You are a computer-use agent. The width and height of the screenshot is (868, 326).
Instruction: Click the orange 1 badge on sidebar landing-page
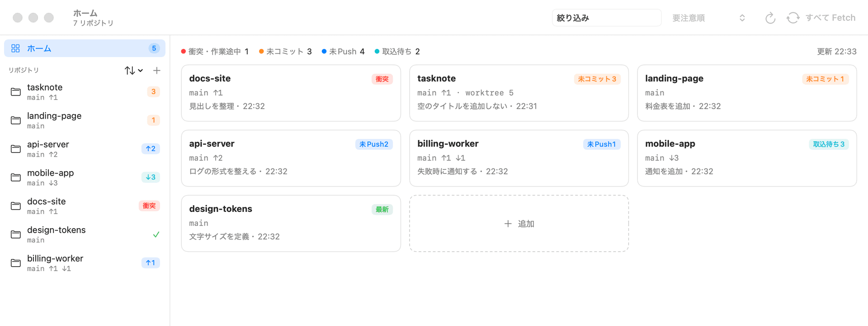[x=153, y=120]
